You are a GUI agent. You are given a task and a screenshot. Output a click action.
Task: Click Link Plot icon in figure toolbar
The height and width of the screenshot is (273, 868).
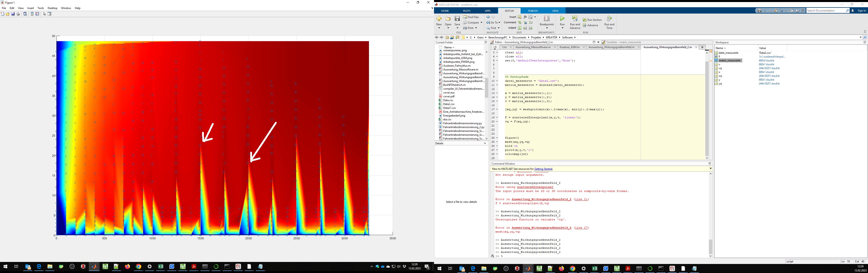click(x=25, y=14)
